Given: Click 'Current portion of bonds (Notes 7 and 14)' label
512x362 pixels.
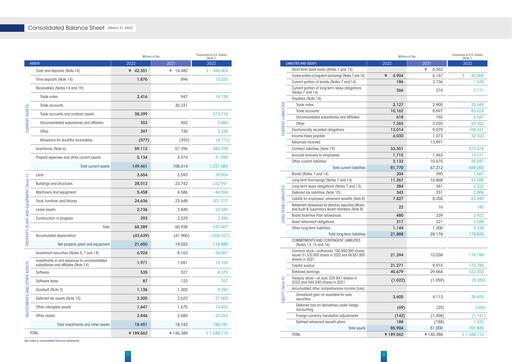Looking at the screenshot, I should (x=324, y=82).
